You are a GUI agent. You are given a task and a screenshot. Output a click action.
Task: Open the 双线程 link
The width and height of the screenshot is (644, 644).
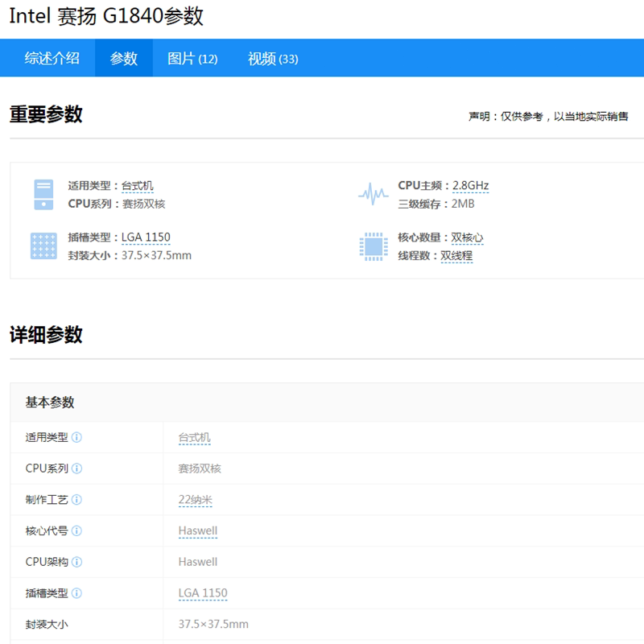click(456, 256)
